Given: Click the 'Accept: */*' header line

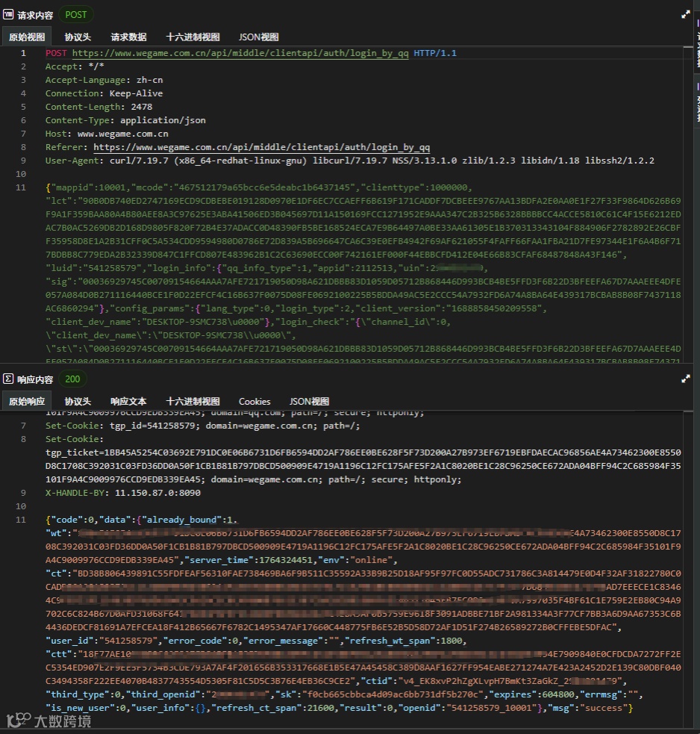Looking at the screenshot, I should tap(75, 66).
